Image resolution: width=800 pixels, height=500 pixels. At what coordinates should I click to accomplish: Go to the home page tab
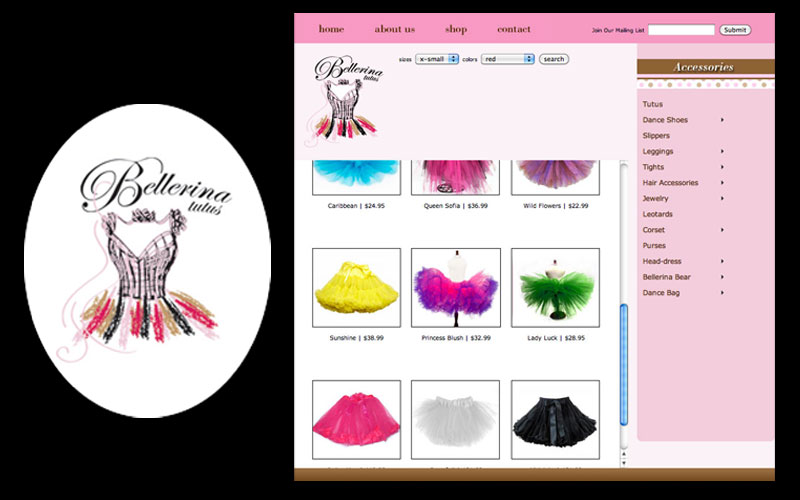point(331,29)
